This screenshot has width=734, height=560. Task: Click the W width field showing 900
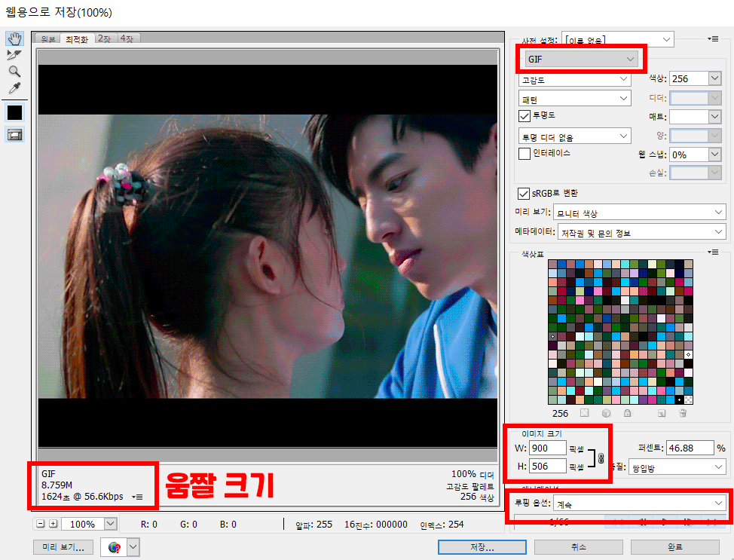(x=548, y=448)
